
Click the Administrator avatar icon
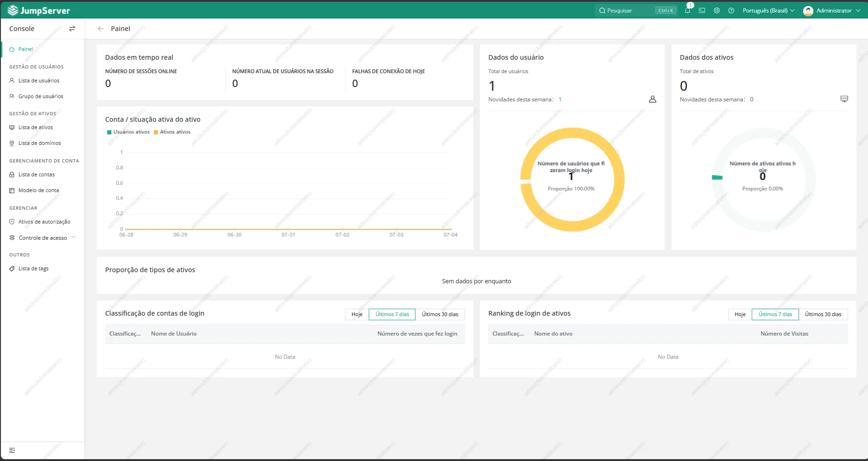(808, 11)
